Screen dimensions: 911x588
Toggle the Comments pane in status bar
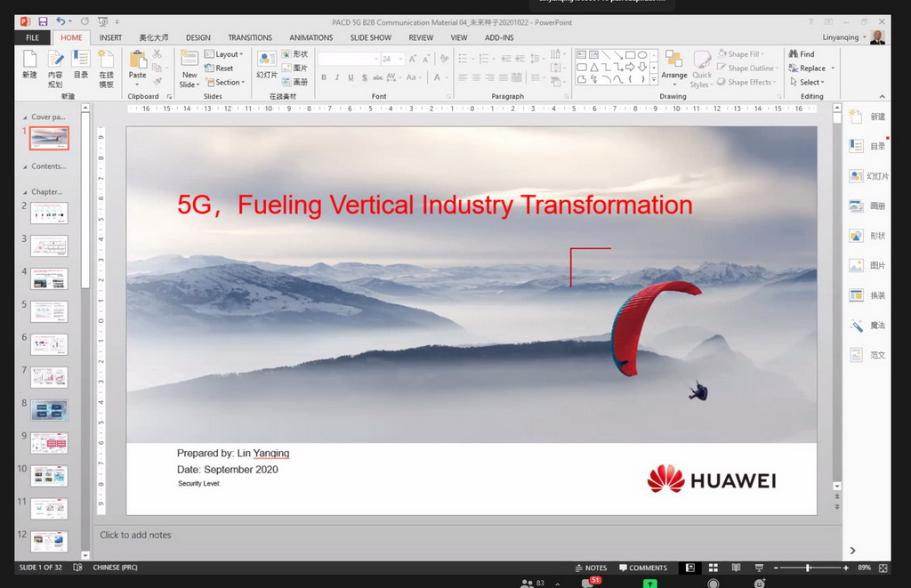pos(642,568)
